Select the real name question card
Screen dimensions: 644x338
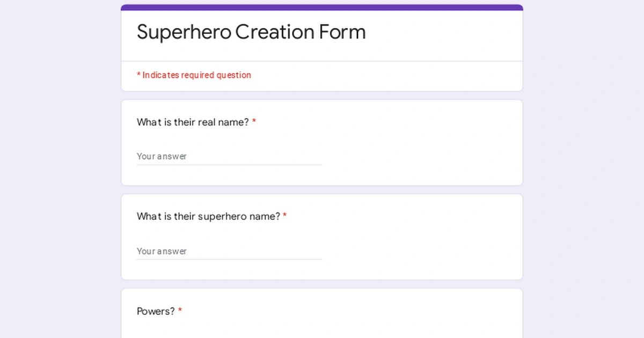(322, 142)
